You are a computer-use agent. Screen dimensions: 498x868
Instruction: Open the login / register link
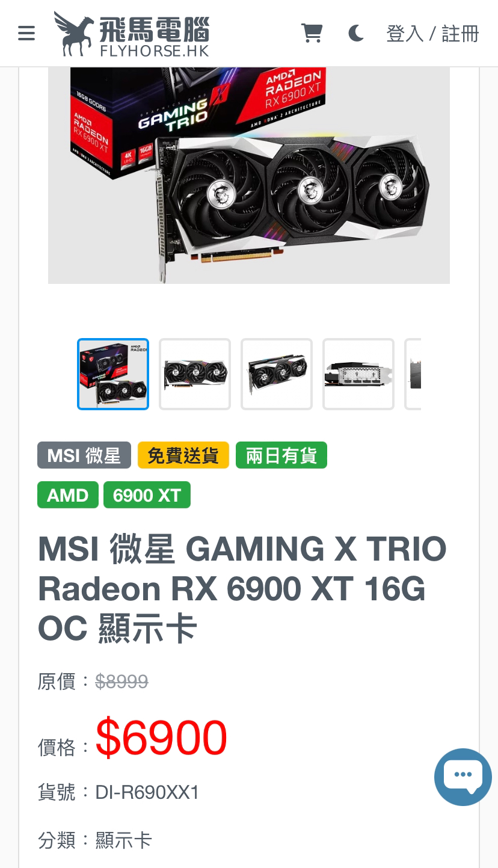pyautogui.click(x=432, y=34)
